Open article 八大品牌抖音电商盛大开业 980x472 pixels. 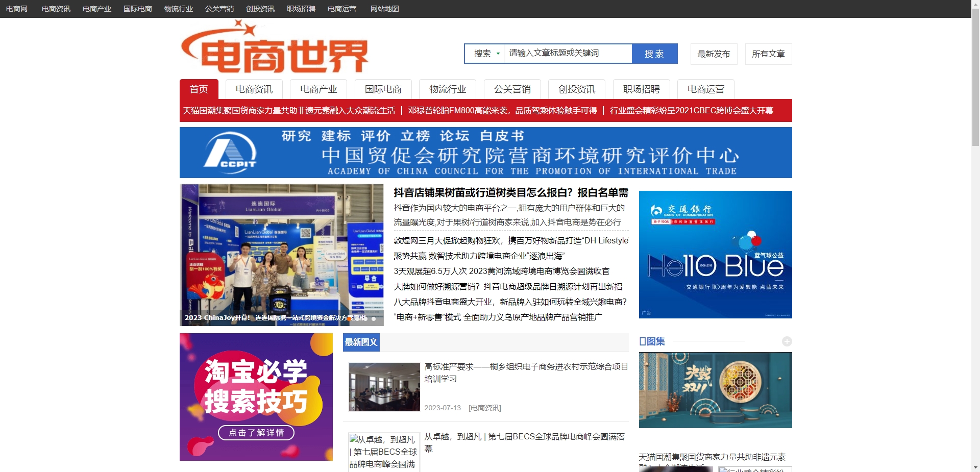(x=510, y=302)
